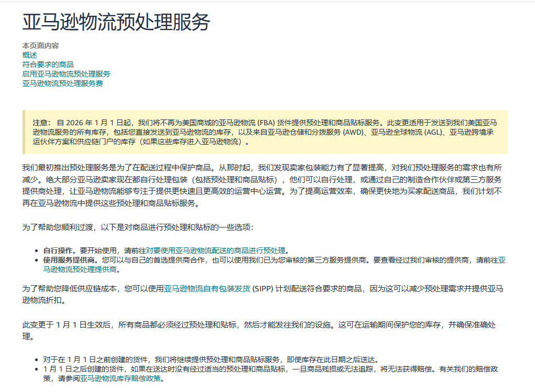Screen dimensions: 535x392
Task: Click the bold 注意 label in the notice
Action: pos(41,122)
